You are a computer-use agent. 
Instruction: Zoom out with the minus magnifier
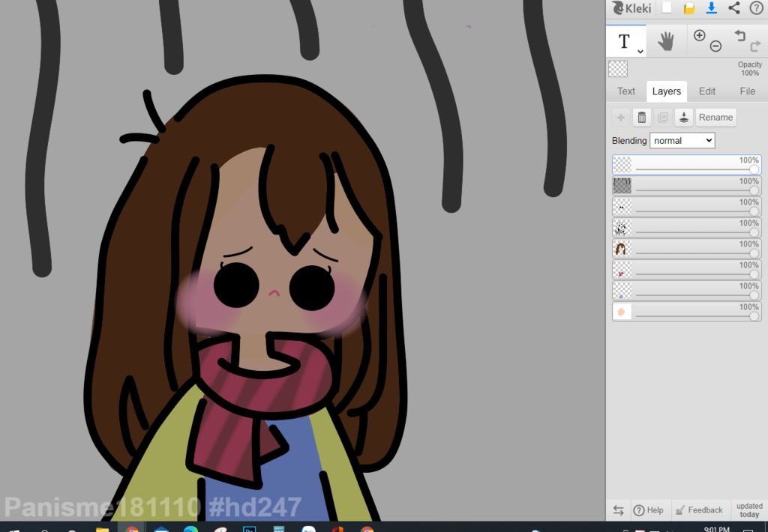[x=715, y=46]
